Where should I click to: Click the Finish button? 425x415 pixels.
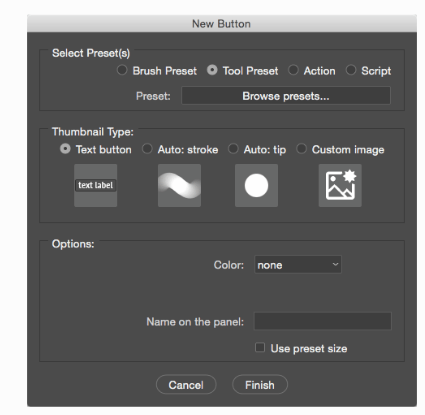[x=260, y=385]
